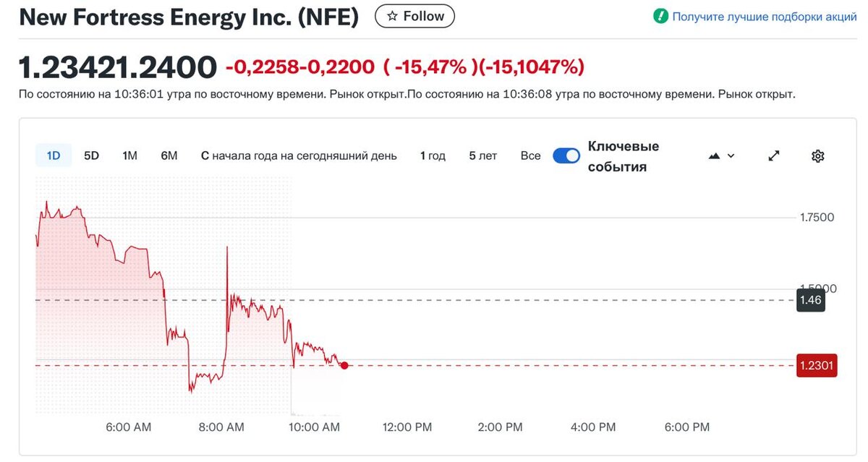Click the 1.46 previous close label
This screenshot has height=462, width=868.
point(811,300)
